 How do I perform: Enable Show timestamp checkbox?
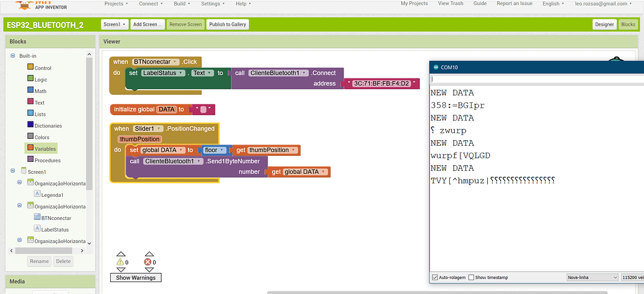click(x=471, y=277)
